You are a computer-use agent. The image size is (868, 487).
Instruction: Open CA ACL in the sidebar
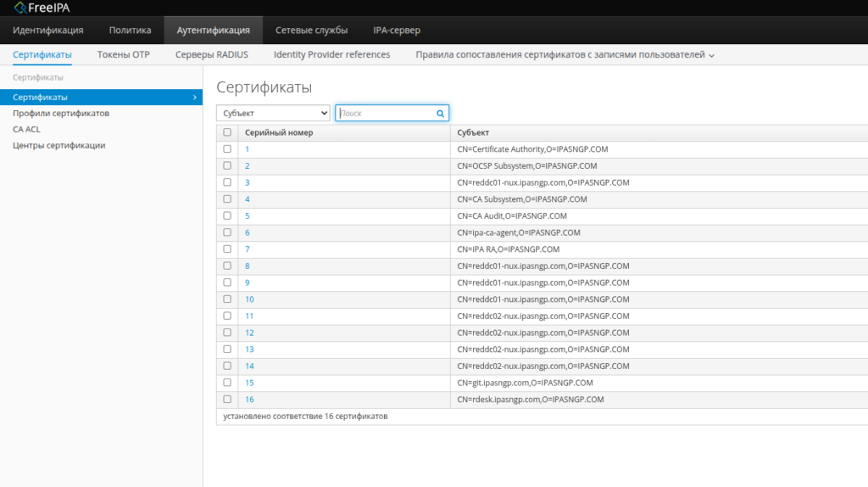point(26,129)
